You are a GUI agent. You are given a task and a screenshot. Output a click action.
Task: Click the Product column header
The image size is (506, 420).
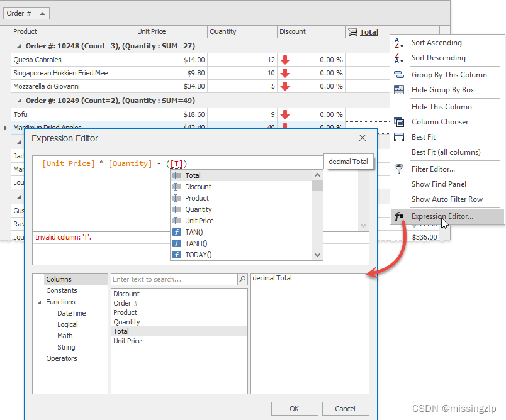coord(72,31)
